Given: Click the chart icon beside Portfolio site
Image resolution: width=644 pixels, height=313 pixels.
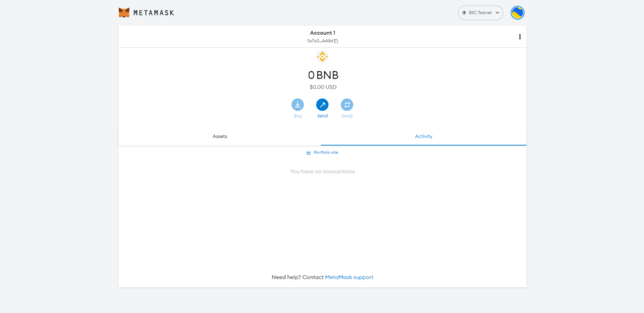Looking at the screenshot, I should pos(309,152).
